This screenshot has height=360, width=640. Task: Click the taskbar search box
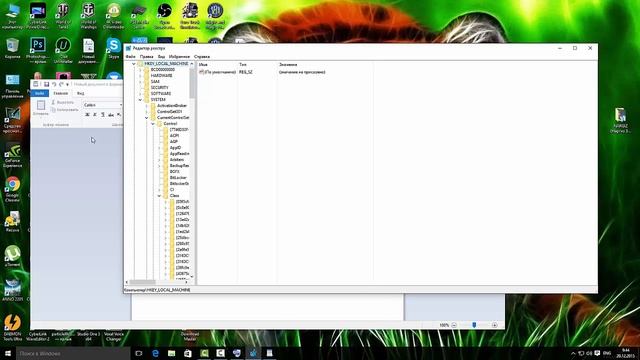click(73, 353)
